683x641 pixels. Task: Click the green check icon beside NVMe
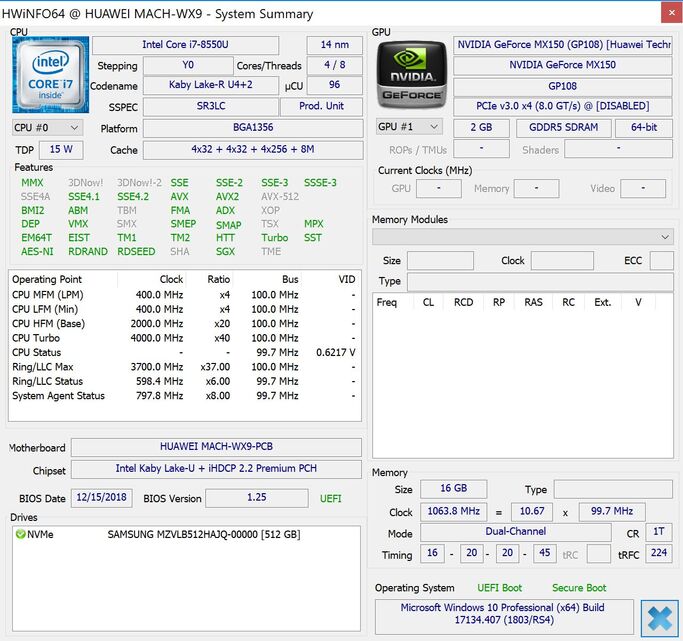click(20, 535)
